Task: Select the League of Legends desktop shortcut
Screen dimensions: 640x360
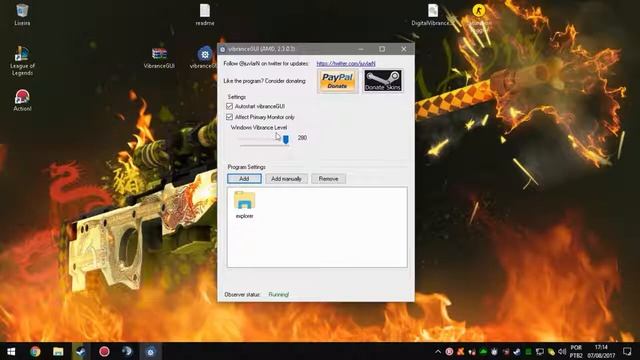Action: click(x=22, y=61)
